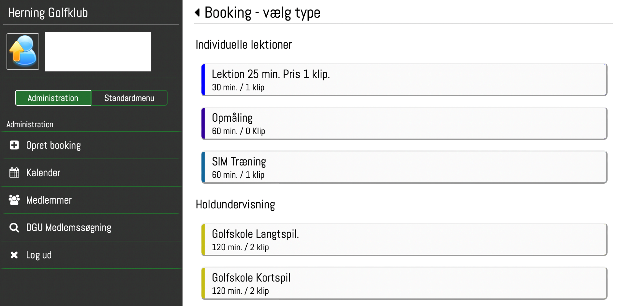
Task: Select Golfskole Langtspil group lesson
Action: [404, 240]
